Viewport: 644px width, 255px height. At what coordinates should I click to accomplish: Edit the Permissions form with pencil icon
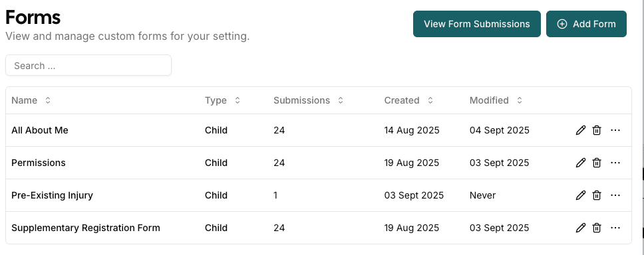[x=580, y=163]
